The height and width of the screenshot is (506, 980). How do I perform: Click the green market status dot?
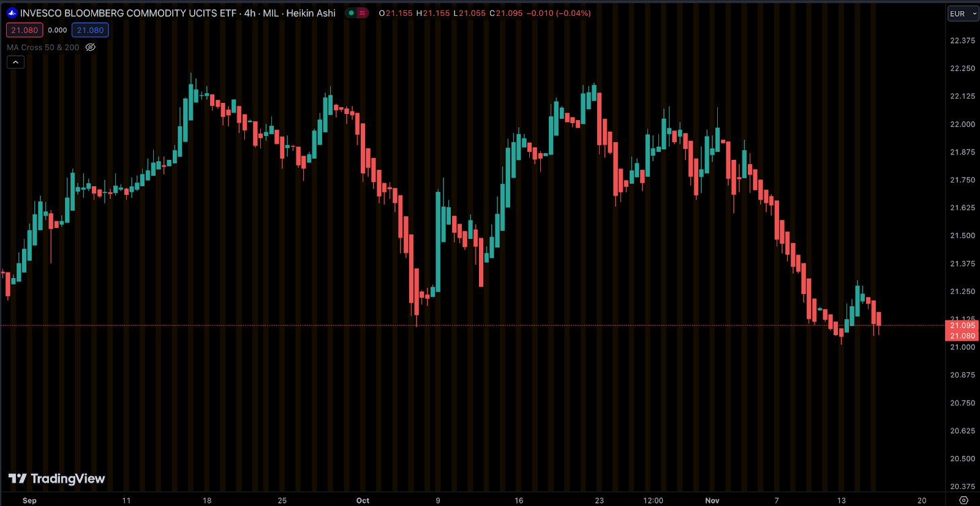(x=351, y=13)
